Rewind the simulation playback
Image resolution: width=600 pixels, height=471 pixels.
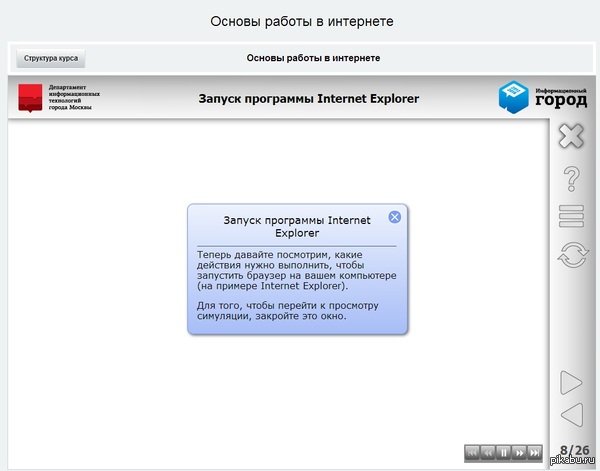pyautogui.click(x=489, y=452)
